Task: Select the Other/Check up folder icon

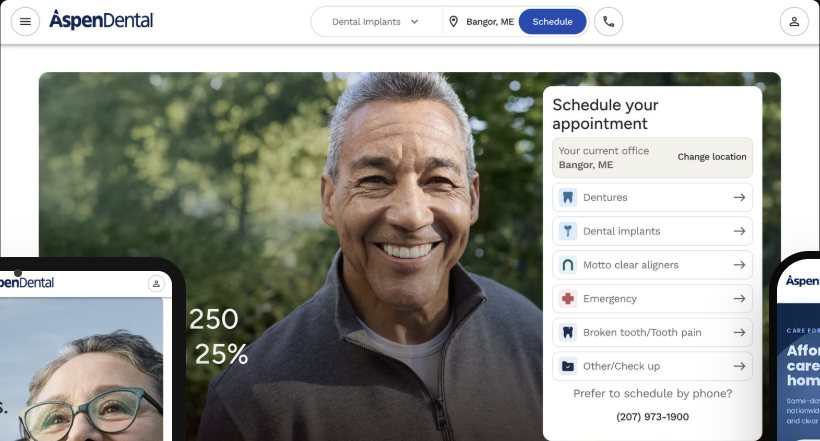Action: tap(567, 366)
